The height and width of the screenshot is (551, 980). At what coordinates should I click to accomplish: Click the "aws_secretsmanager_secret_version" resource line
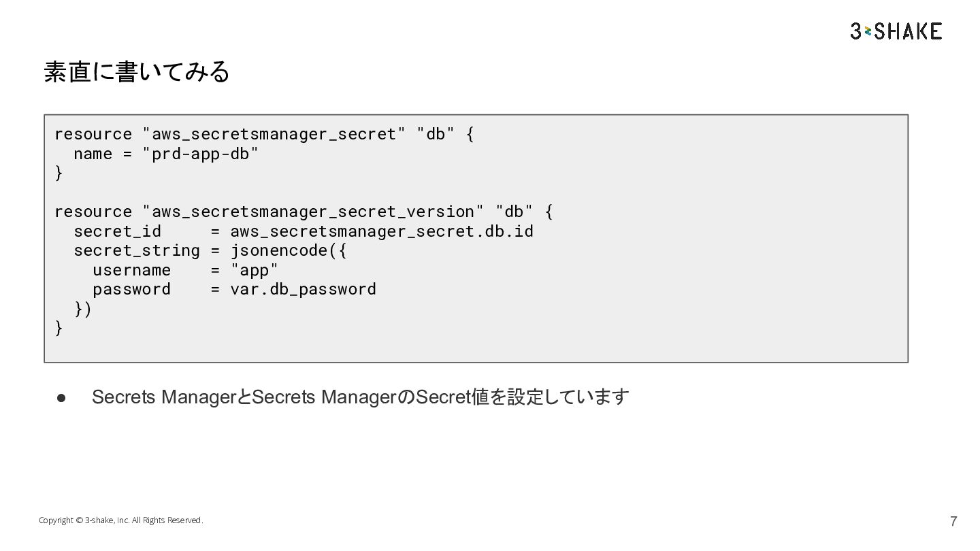304,212
